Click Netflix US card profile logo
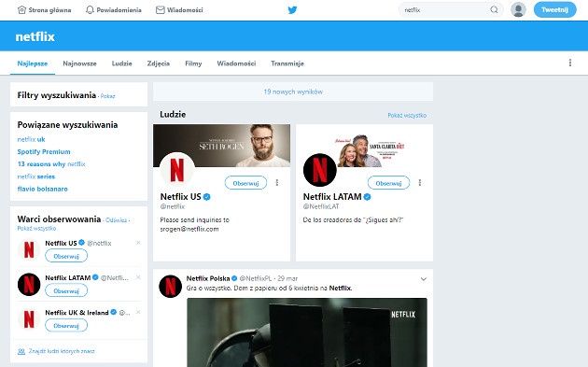Image resolution: width=588 pixels, height=367 pixels. coord(177,170)
